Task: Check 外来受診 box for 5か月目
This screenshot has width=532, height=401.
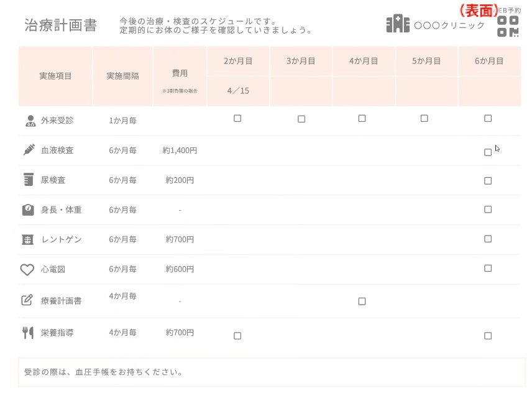Action: (x=424, y=119)
